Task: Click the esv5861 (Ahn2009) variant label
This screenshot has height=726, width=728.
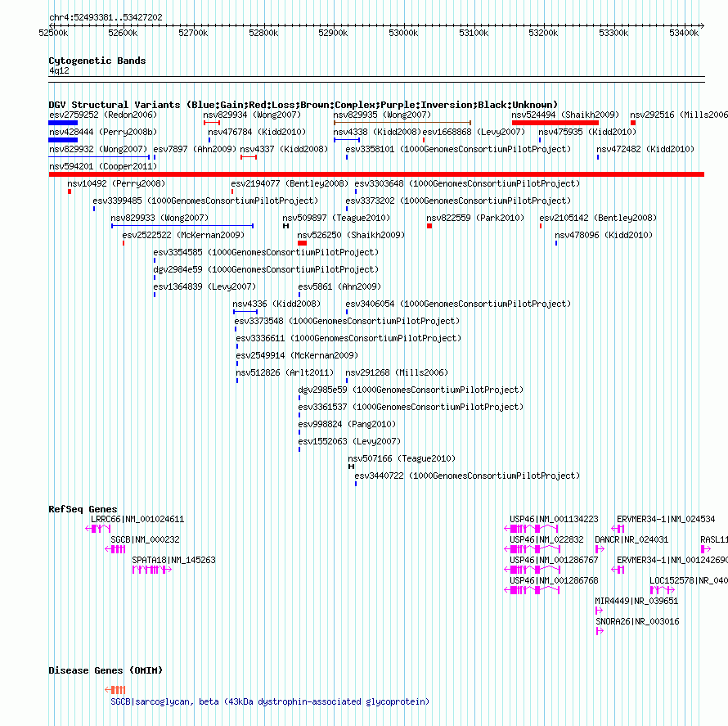Action: click(x=339, y=286)
